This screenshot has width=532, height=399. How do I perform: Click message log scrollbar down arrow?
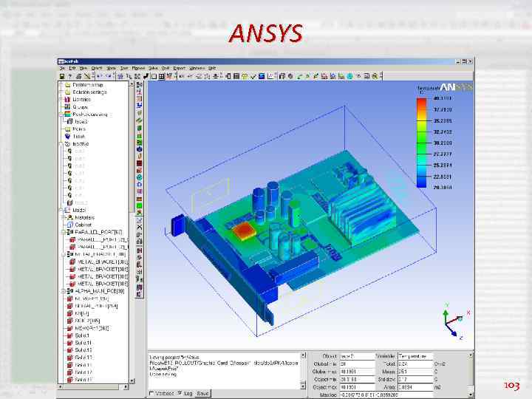[304, 386]
